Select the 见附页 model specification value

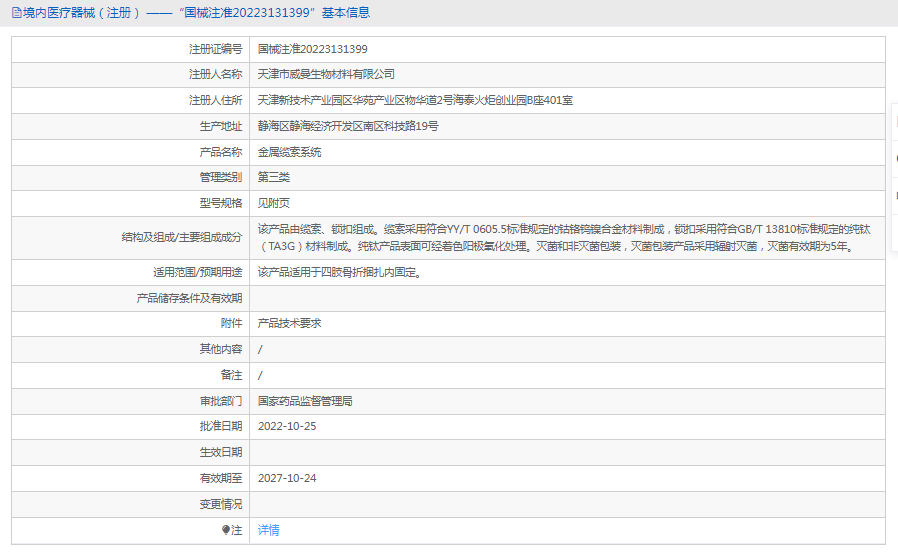pos(274,203)
